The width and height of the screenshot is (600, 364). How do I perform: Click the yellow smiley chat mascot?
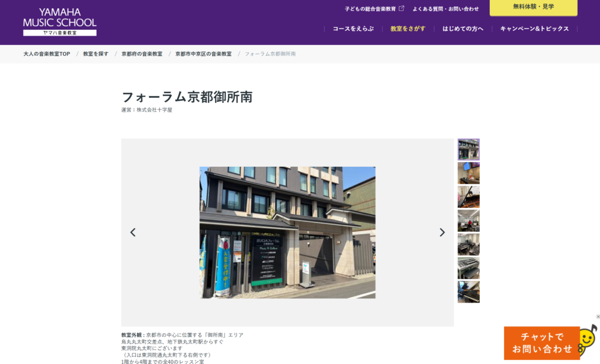[x=588, y=339]
